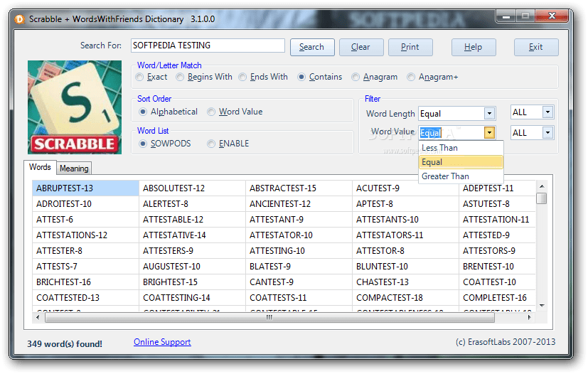Switch to the Words tab
588x374 pixels.
click(x=40, y=167)
